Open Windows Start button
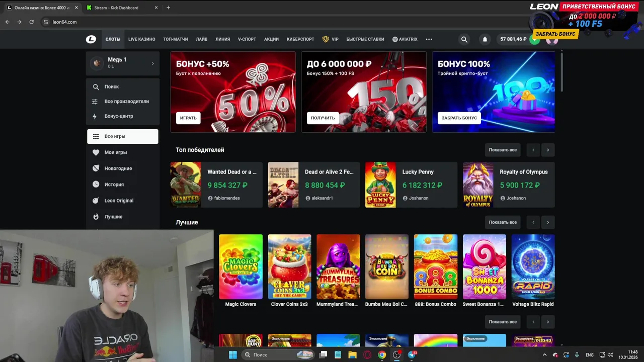This screenshot has height=362, width=644. tap(233, 355)
